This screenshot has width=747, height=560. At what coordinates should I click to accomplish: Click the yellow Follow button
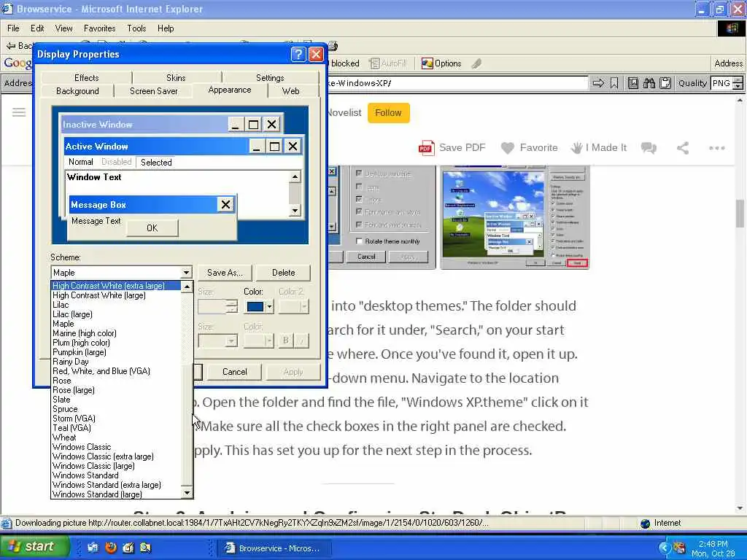pos(388,113)
